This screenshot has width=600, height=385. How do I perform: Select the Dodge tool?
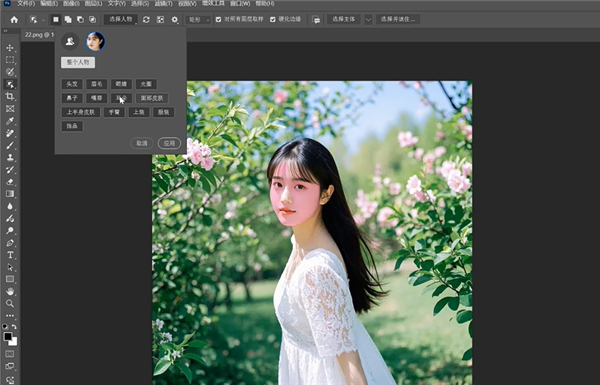[10, 230]
